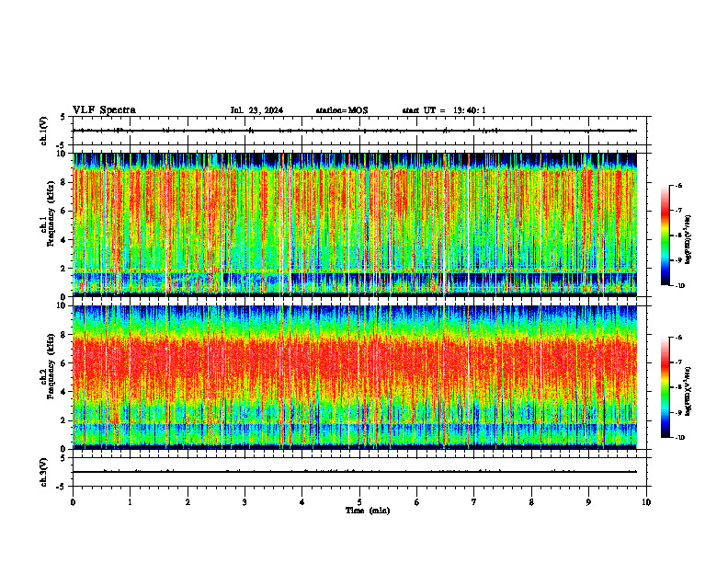Click time axis tick label "4"
The image size is (728, 563).
point(302,502)
